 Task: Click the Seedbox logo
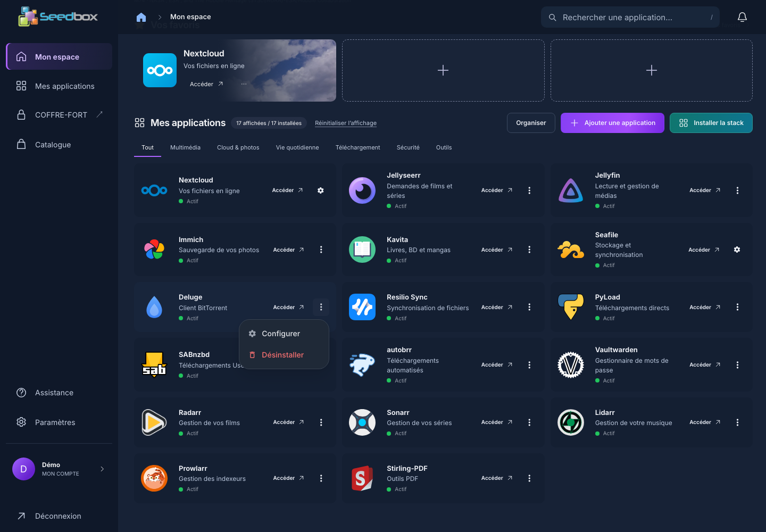(58, 16)
